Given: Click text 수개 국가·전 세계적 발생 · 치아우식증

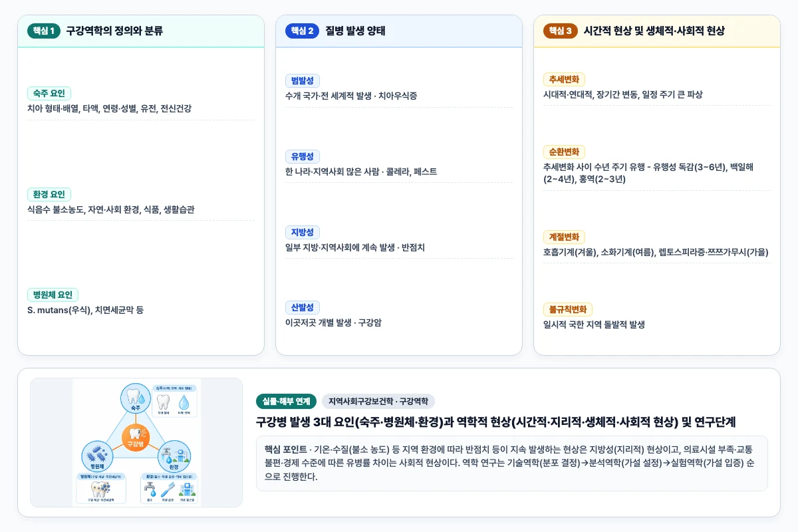Looking at the screenshot, I should (x=351, y=96).
